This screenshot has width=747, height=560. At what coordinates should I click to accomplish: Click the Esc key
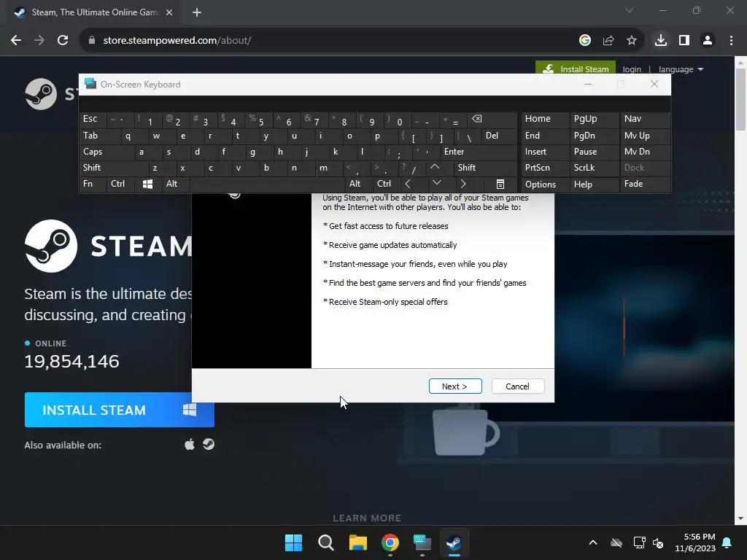click(93, 119)
